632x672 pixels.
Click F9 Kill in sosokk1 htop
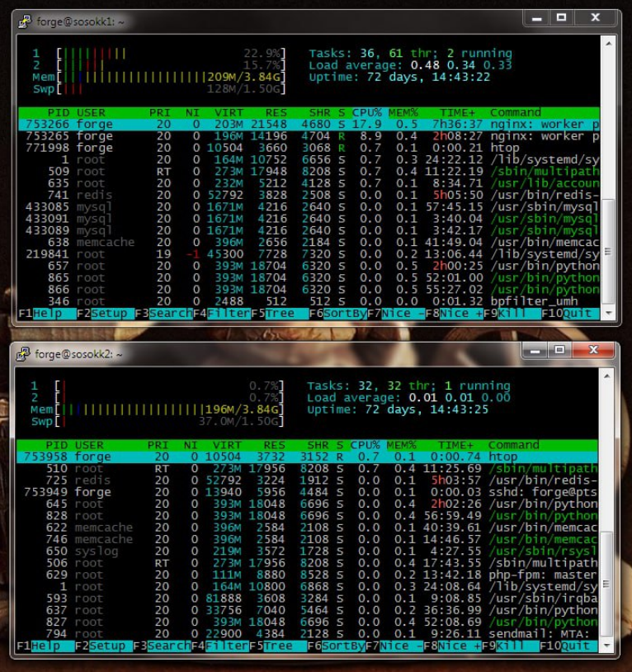(512, 313)
